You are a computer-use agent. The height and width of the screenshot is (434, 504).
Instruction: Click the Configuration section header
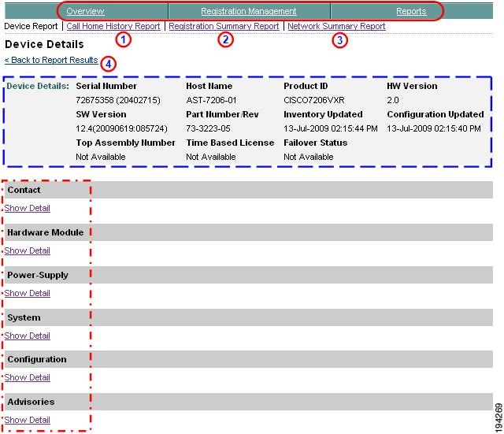(249, 359)
